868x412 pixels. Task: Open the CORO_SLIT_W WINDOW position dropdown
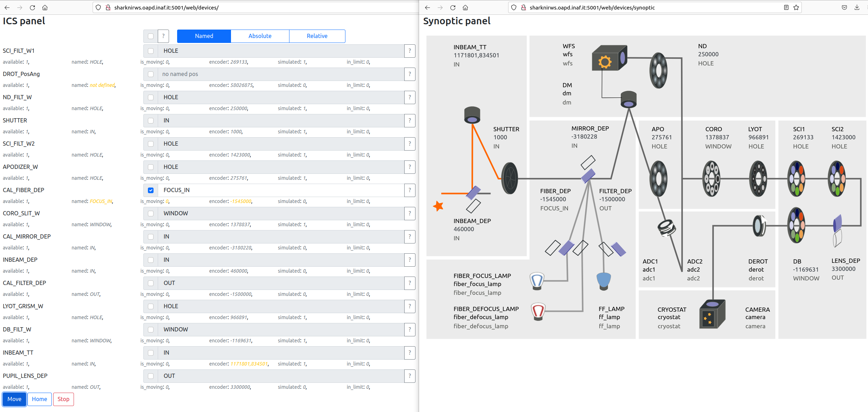[x=281, y=214]
